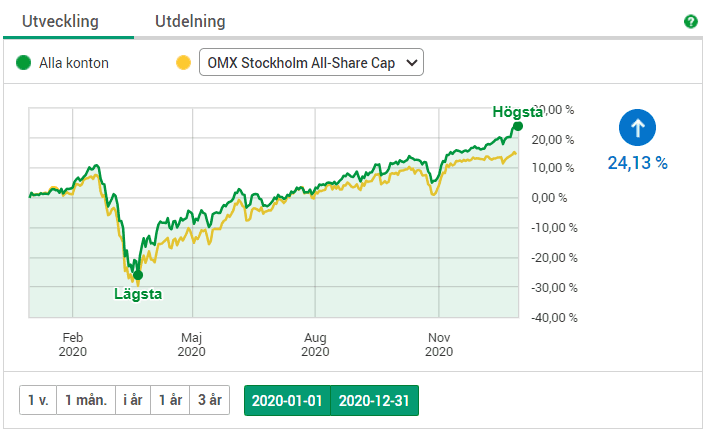
Task: Click the green help question mark icon
Action: (690, 21)
